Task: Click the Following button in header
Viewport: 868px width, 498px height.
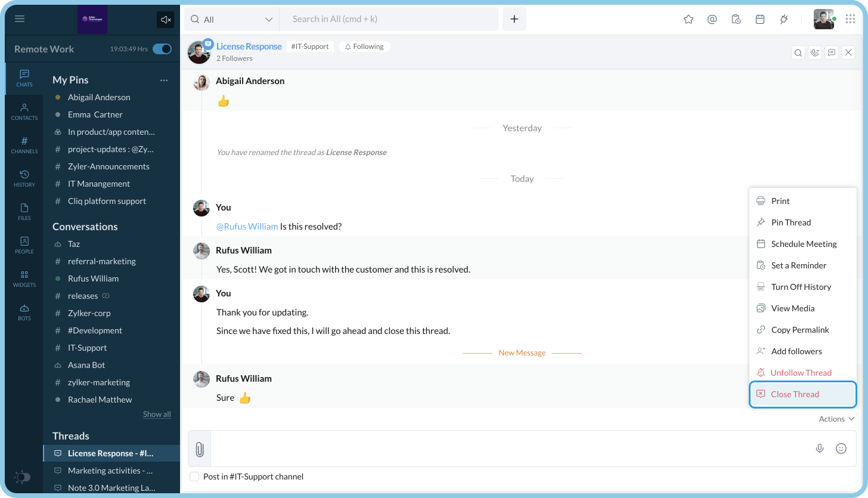Action: pyautogui.click(x=364, y=47)
